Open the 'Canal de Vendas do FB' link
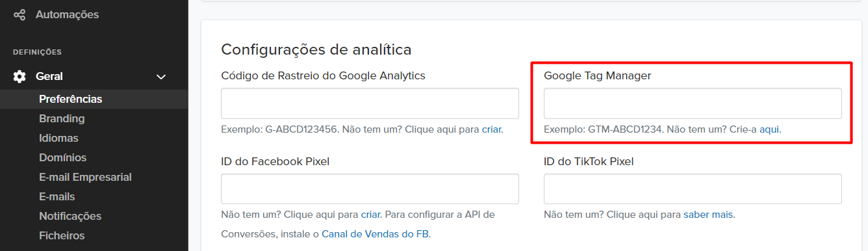This screenshot has width=868, height=251. coord(375,233)
